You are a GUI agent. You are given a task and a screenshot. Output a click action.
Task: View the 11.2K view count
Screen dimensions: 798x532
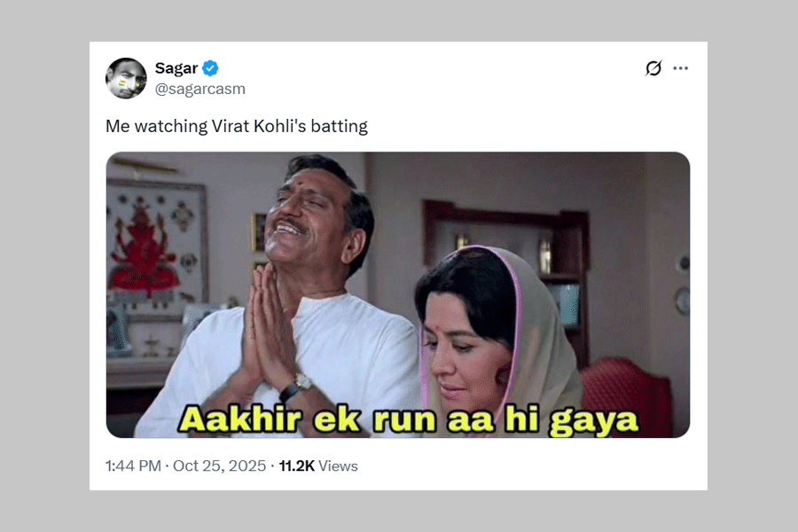click(x=297, y=465)
